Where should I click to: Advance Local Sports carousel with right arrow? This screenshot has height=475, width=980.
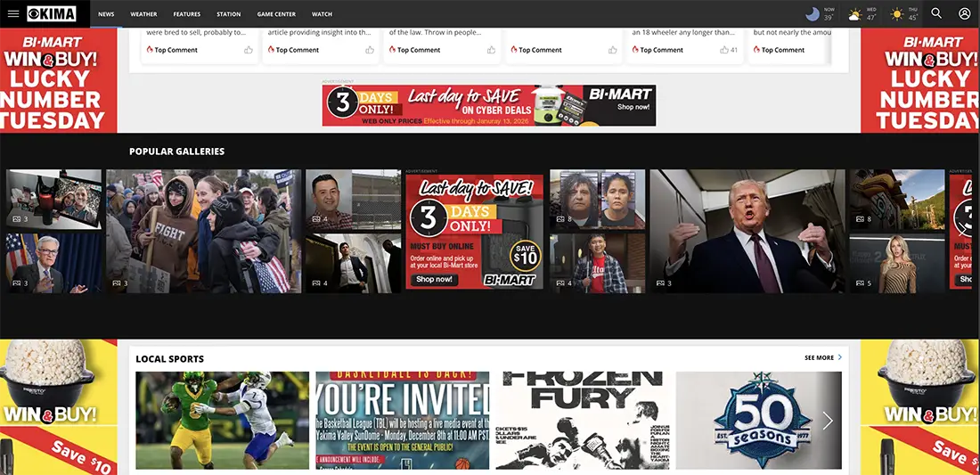[x=828, y=421]
